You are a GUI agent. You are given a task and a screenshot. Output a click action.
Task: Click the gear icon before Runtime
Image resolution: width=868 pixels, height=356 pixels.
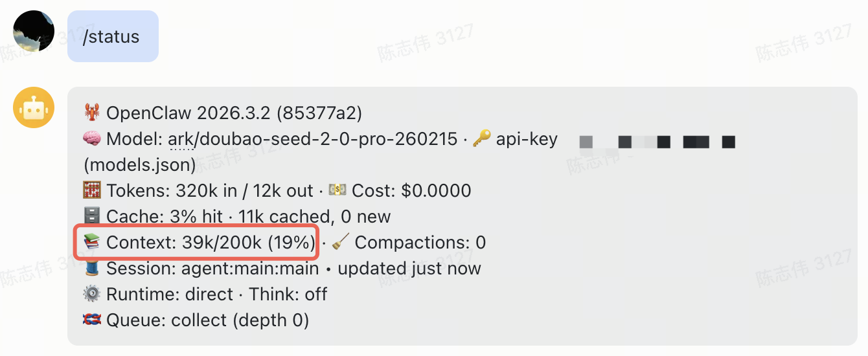[x=92, y=295]
